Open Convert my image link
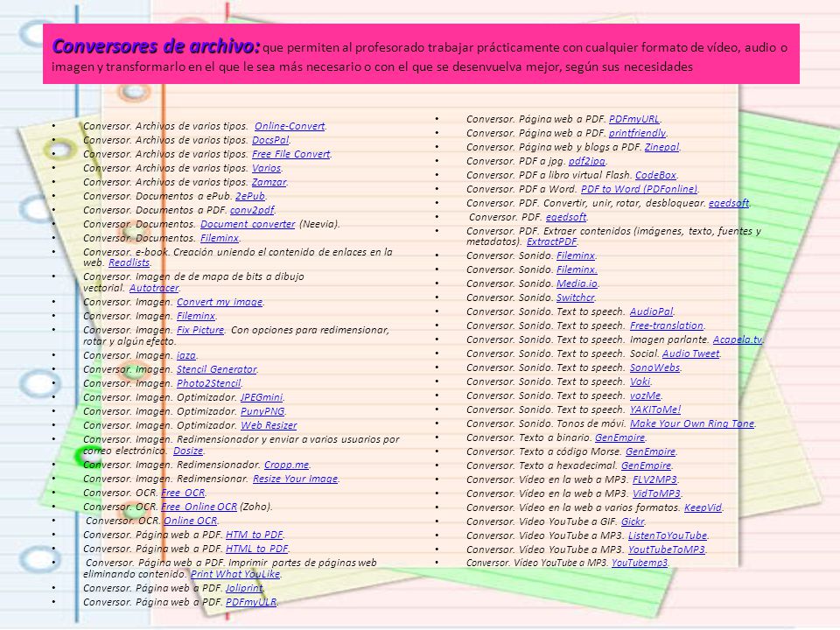Screen dimensions: 840x630 coord(220,302)
